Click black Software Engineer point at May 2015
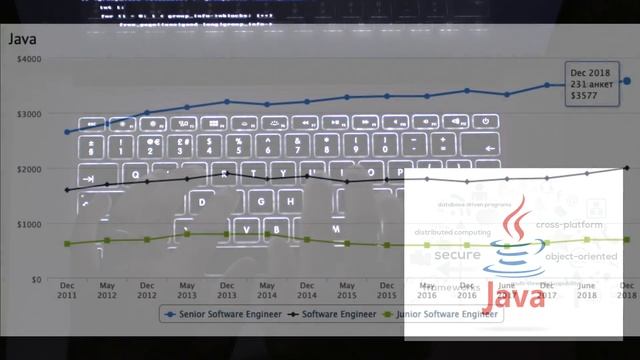The height and width of the screenshot is (360, 640). click(347, 182)
